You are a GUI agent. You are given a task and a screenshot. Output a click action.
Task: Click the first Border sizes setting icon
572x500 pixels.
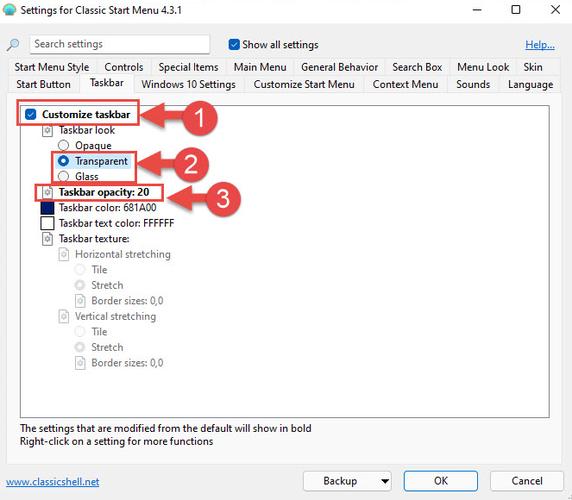click(80, 301)
